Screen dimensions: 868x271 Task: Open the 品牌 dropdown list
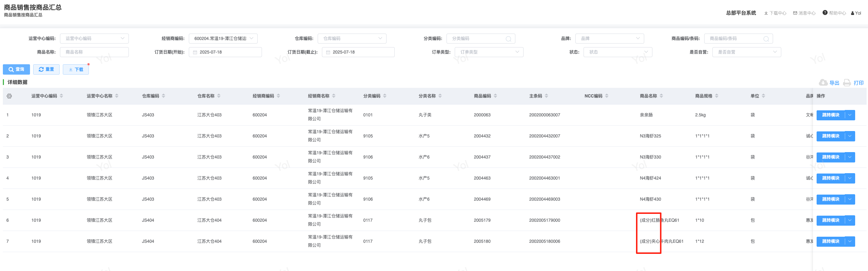tap(638, 39)
